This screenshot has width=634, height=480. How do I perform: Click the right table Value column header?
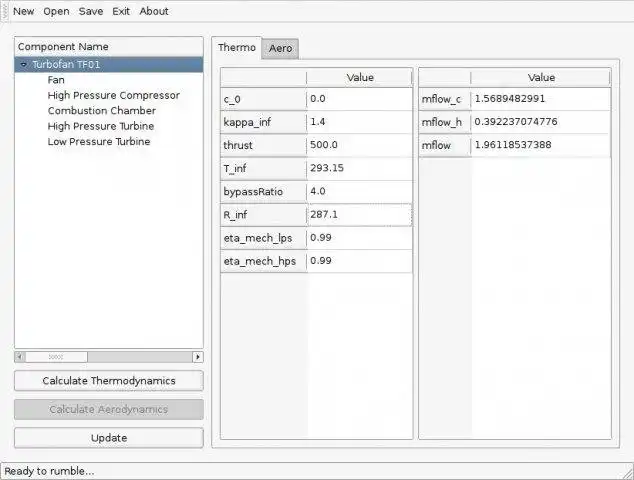coord(541,78)
